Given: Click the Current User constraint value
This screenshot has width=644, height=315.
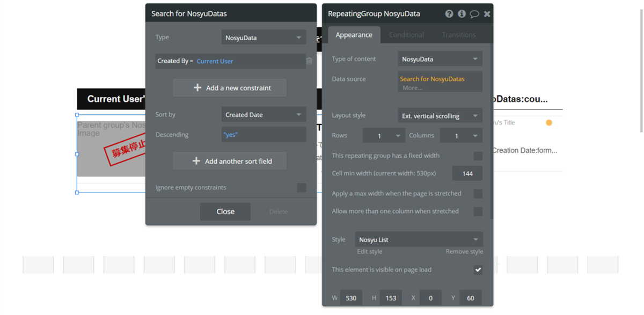Looking at the screenshot, I should pyautogui.click(x=215, y=61).
